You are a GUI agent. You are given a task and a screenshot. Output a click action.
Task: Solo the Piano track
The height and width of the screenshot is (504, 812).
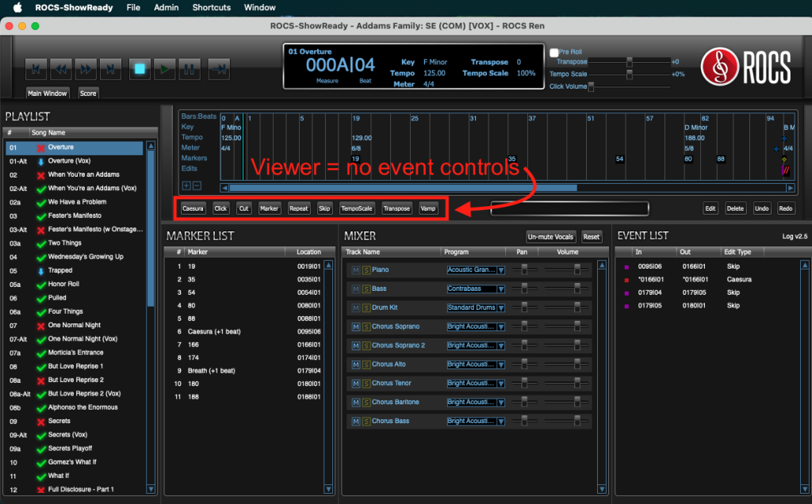click(366, 270)
